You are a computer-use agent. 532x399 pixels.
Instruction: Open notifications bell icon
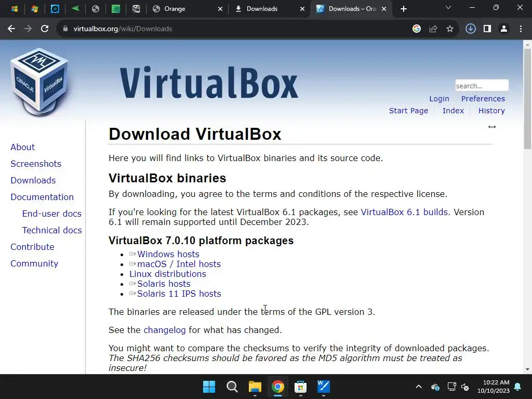pyautogui.click(x=518, y=387)
